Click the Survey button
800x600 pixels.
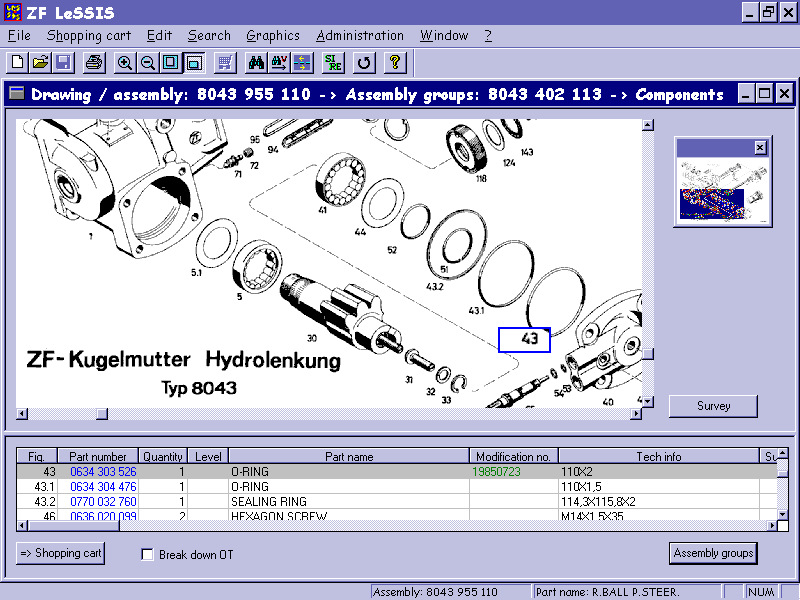tap(712, 406)
